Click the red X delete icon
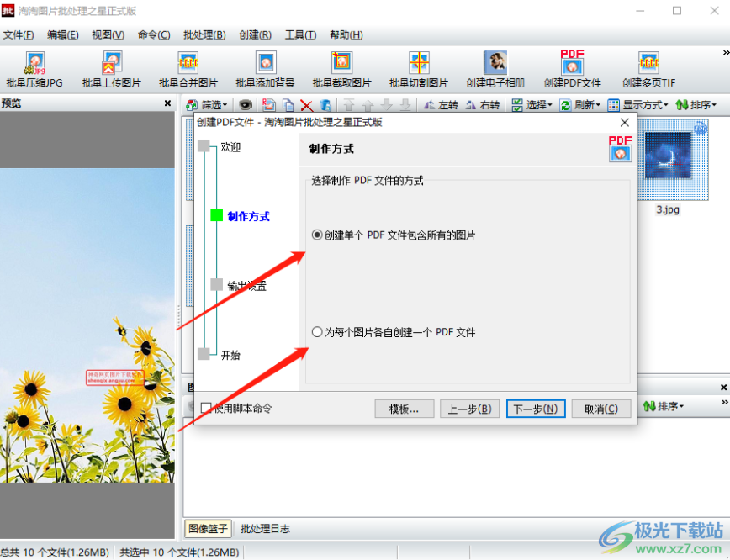This screenshot has height=560, width=730. click(x=306, y=105)
